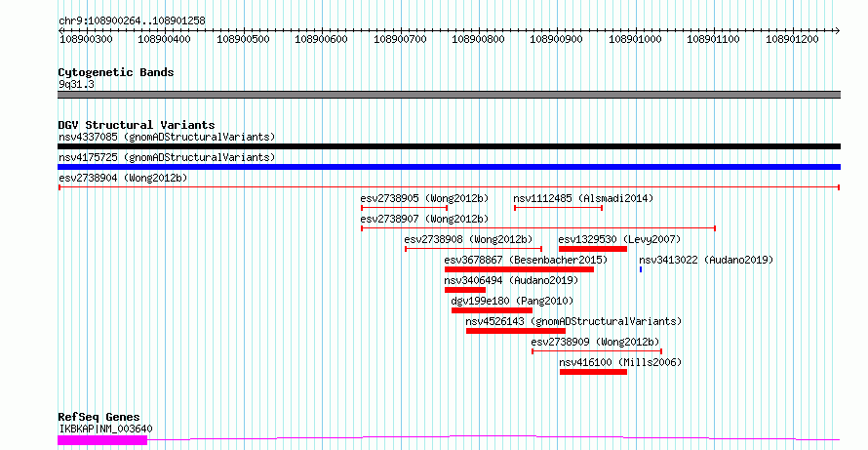Viewport: 868px width, 450px height.
Task: Open nsv416100 (Mills2006) label
Action: tap(620, 362)
